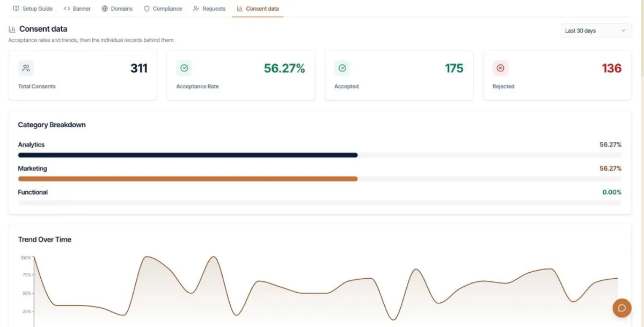Click the orange Marketing progress bar
This screenshot has width=644, height=327.
188,179
